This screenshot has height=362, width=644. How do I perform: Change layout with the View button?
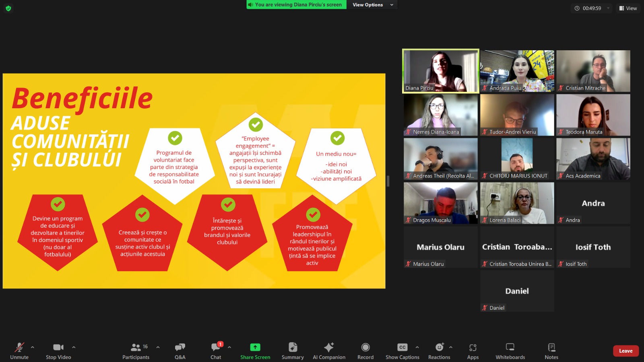[628, 8]
